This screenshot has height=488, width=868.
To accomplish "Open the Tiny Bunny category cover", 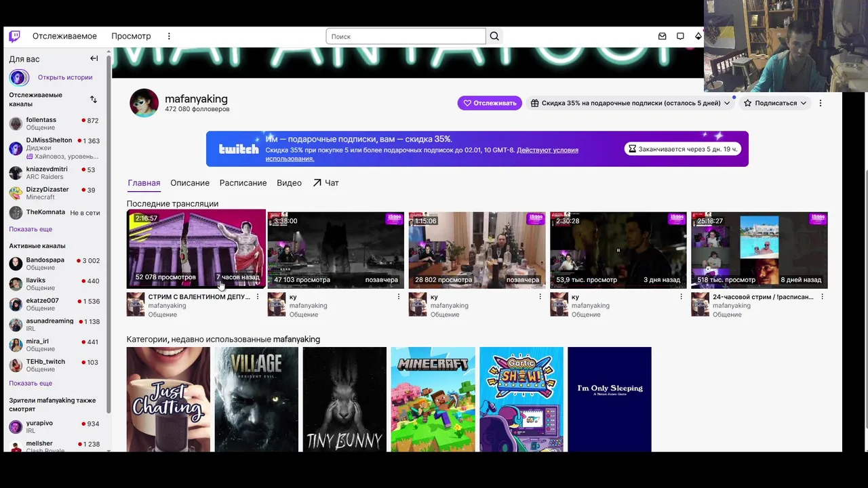I will [x=344, y=399].
